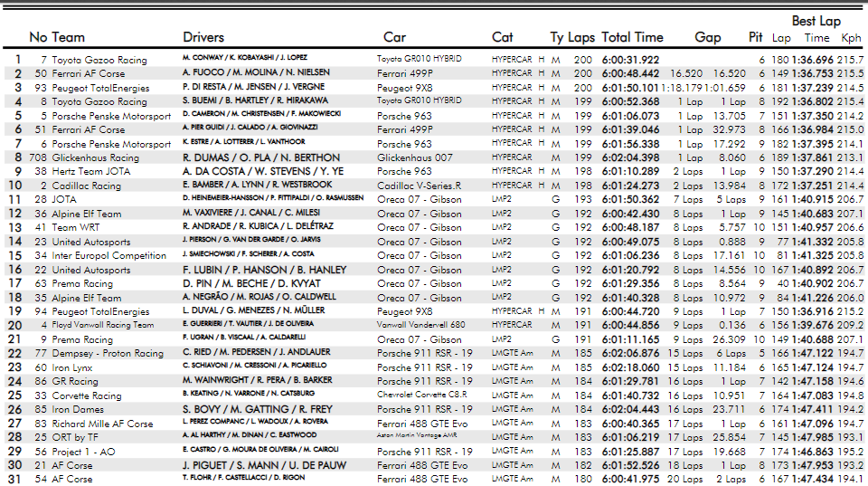Viewport: 868px width, 486px height.
Task: Select Iron Lynx team
Action: [x=72, y=368]
